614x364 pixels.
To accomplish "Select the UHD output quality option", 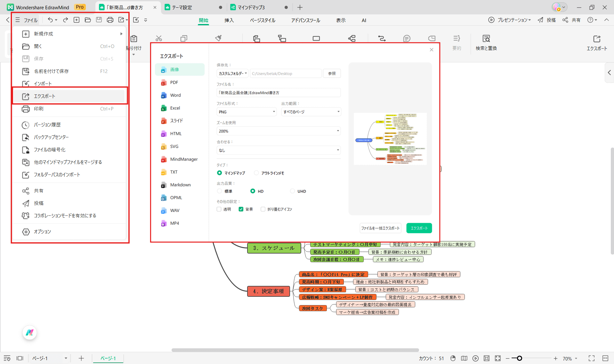I will pos(292,191).
